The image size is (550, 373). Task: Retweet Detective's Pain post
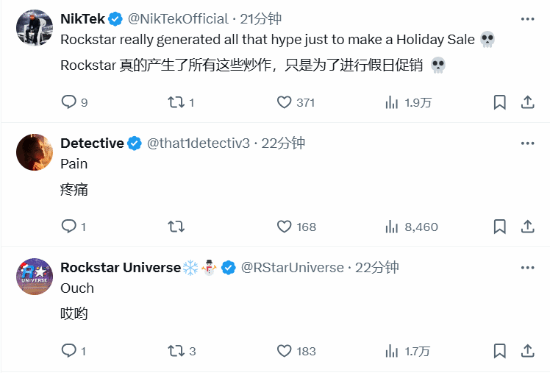176,227
